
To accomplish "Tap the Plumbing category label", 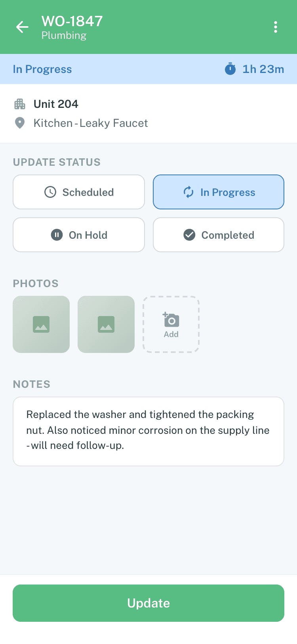I will pyautogui.click(x=63, y=35).
